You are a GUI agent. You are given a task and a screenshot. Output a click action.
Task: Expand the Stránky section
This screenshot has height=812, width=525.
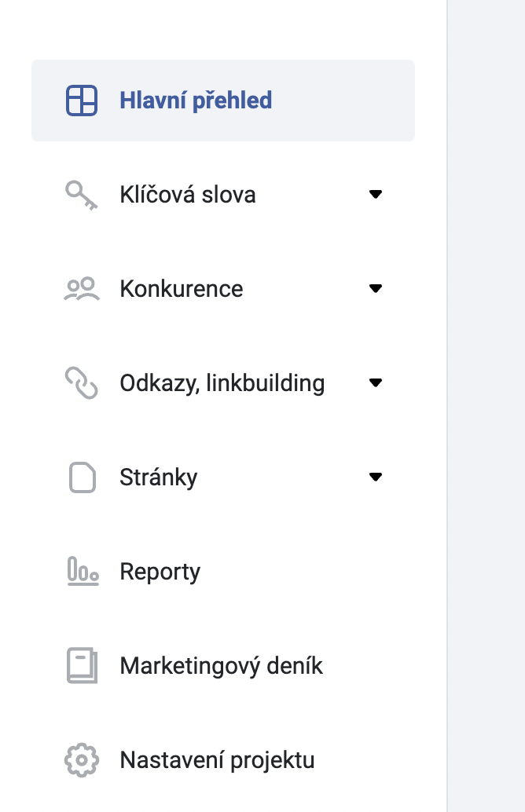pos(376,477)
